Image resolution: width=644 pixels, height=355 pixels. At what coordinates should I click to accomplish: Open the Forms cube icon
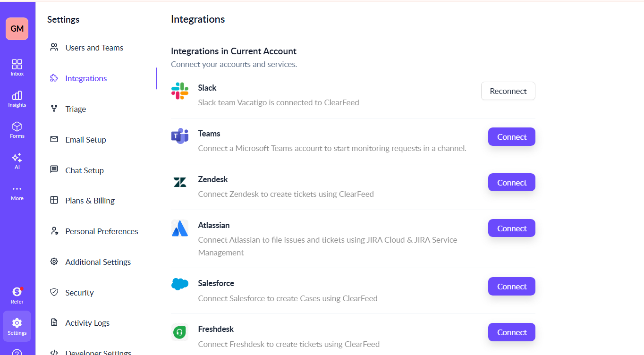(17, 130)
